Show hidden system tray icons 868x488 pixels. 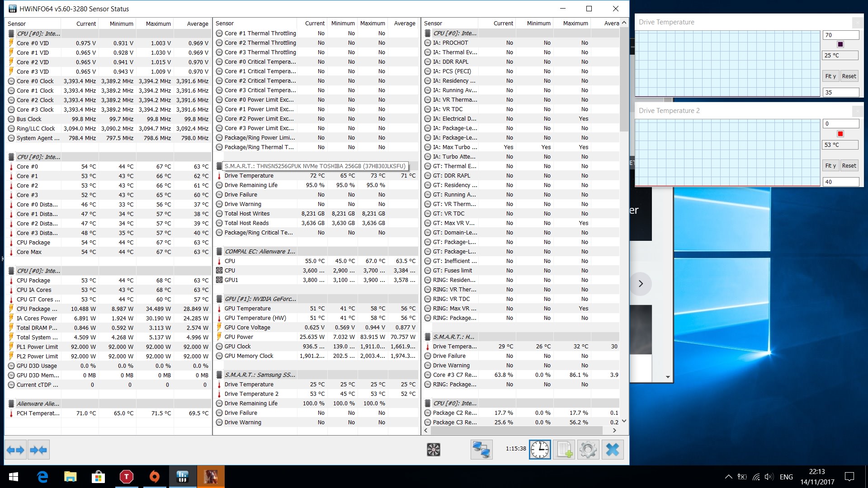click(x=728, y=477)
